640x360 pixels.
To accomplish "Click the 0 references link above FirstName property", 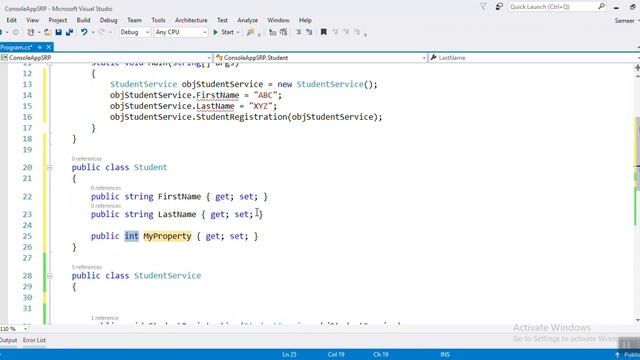I will tap(106, 188).
